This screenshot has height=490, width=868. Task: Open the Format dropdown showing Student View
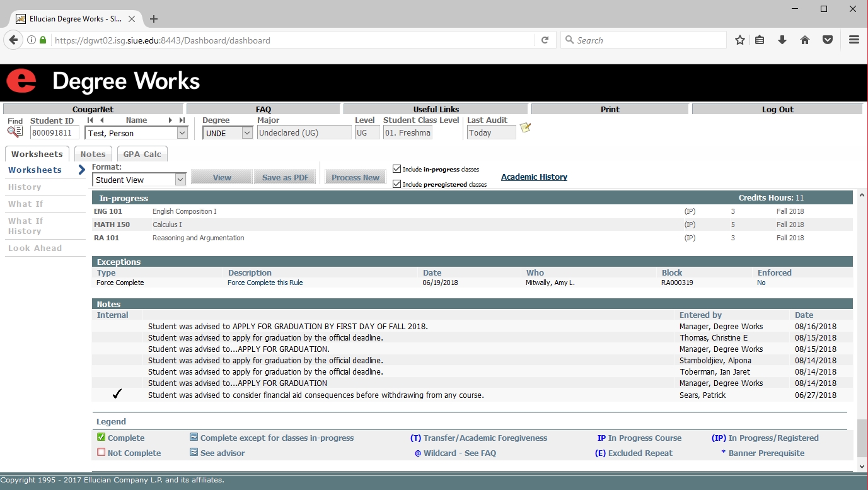point(180,180)
